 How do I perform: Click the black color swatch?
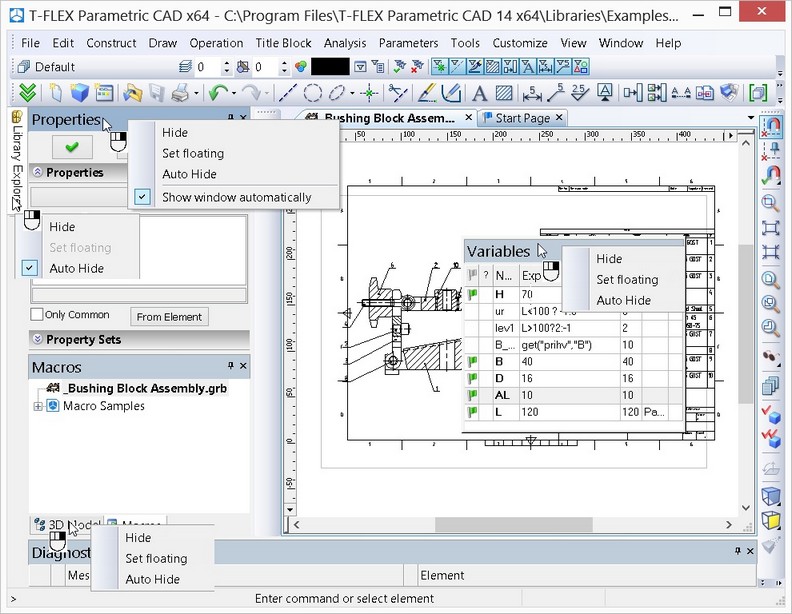[330, 67]
